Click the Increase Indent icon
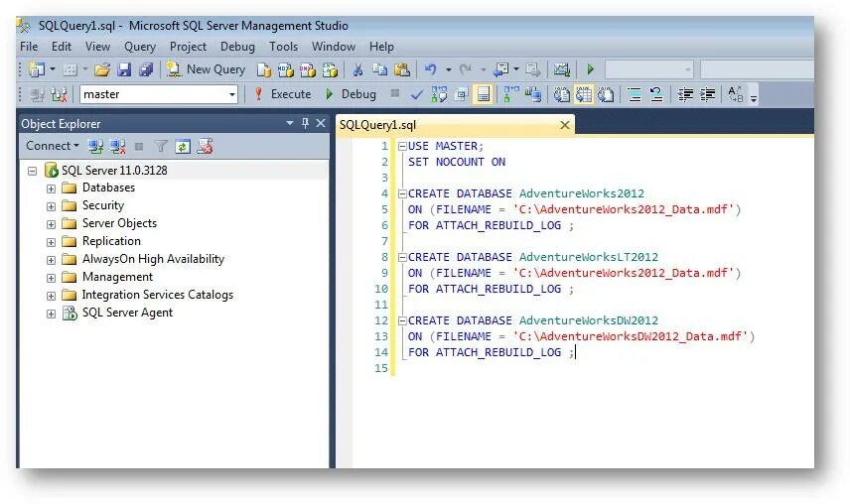 point(707,94)
